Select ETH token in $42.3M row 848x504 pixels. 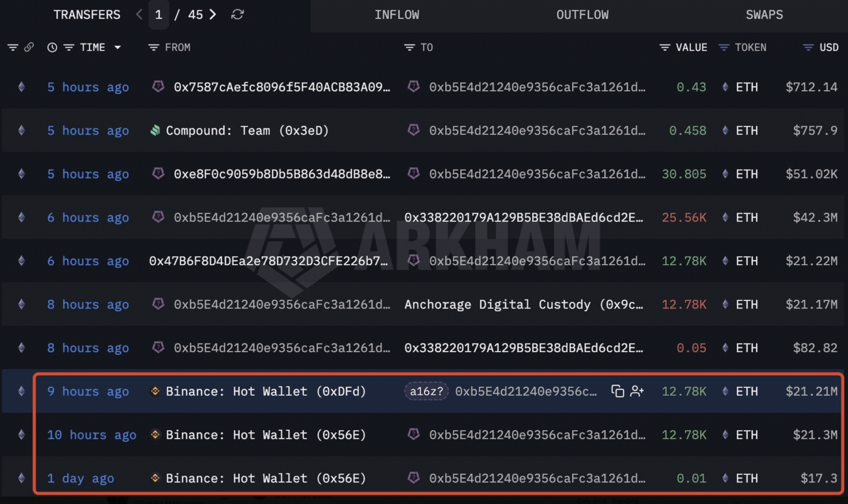click(747, 217)
